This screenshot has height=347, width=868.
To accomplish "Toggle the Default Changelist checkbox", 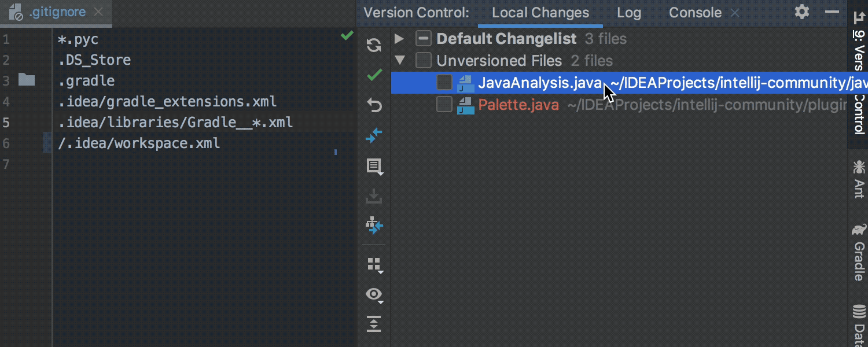I will tap(424, 39).
